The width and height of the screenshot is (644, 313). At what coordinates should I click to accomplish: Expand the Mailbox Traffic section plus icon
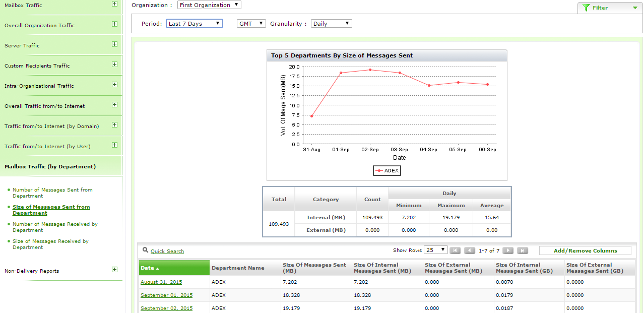click(114, 4)
